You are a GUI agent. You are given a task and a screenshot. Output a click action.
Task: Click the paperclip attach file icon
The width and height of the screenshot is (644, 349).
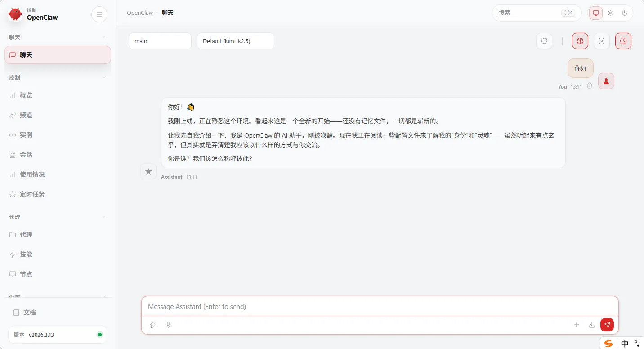(153, 325)
